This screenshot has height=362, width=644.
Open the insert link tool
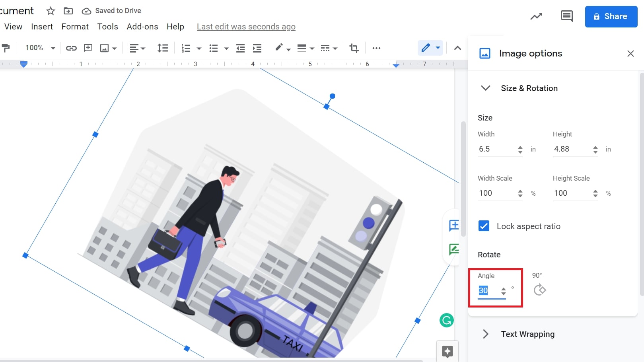click(71, 48)
